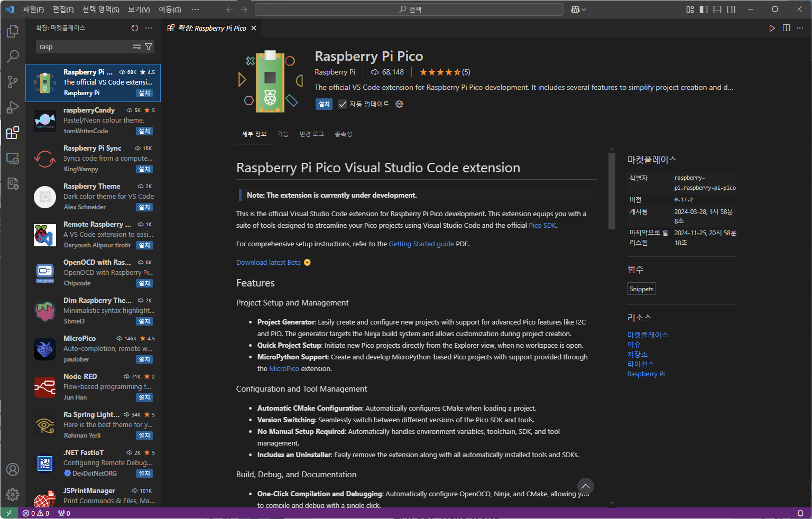The height and width of the screenshot is (519, 812).
Task: Click the scroll-to-top arrow button
Action: point(585,486)
